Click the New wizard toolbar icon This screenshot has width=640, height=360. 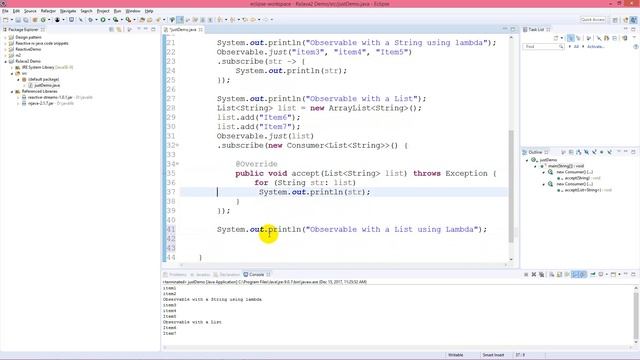coord(6,20)
